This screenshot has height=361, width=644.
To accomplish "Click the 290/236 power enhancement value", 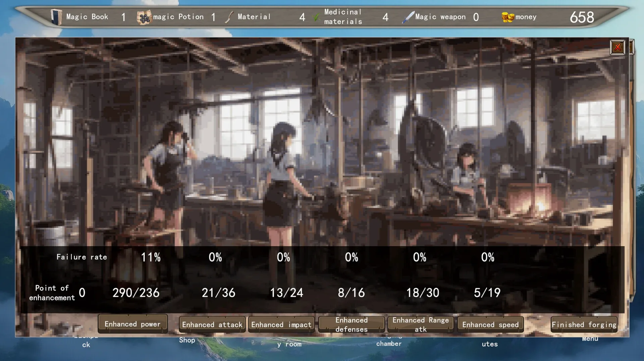I will click(x=136, y=293).
